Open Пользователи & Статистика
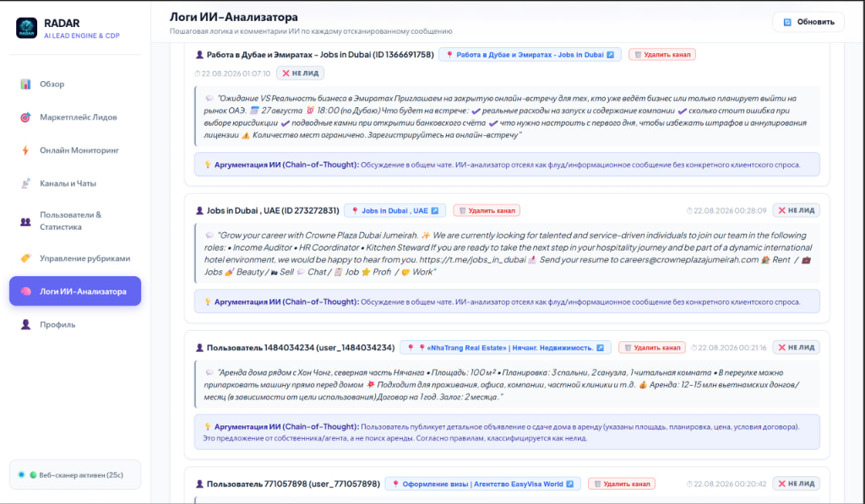The height and width of the screenshot is (504, 865). point(75,220)
